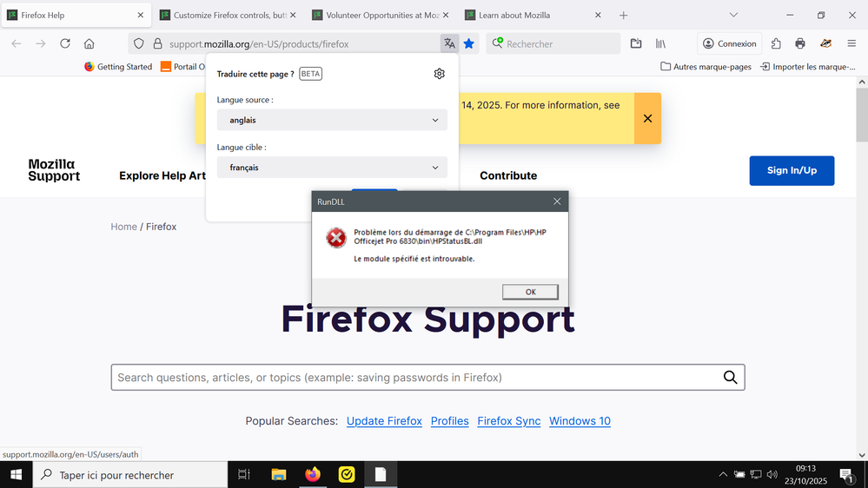Click the blue bookmark star icon
Screen dimensions: 868x488
point(469,43)
